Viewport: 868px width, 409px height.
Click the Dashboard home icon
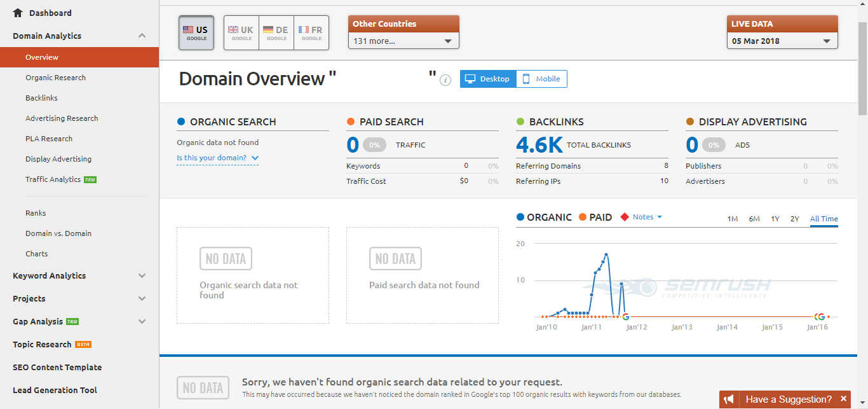(18, 13)
